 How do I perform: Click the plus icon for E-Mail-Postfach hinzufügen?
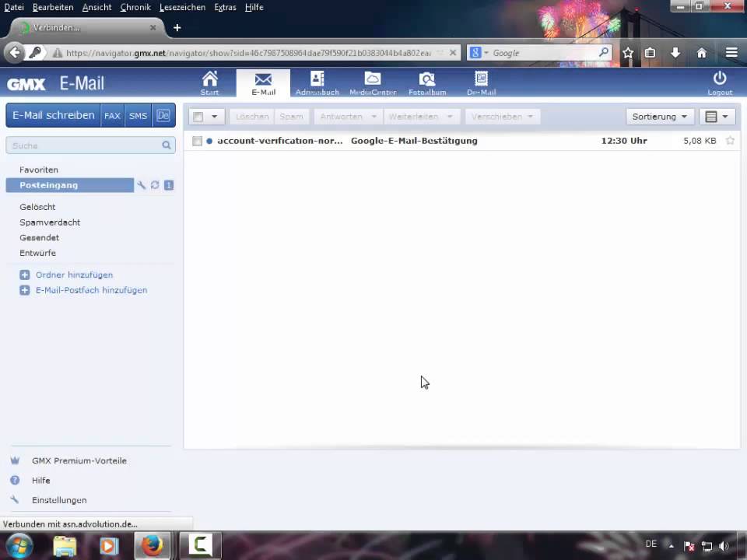click(x=25, y=290)
